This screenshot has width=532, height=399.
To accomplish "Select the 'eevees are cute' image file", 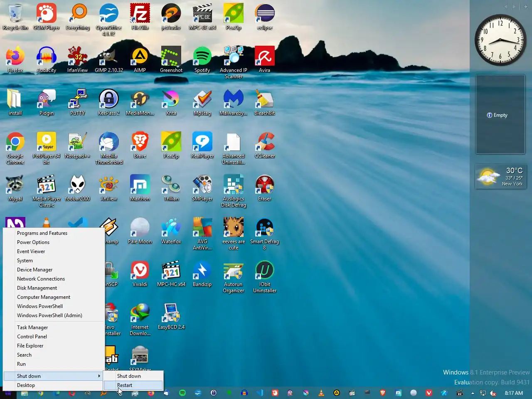I will point(234,234).
